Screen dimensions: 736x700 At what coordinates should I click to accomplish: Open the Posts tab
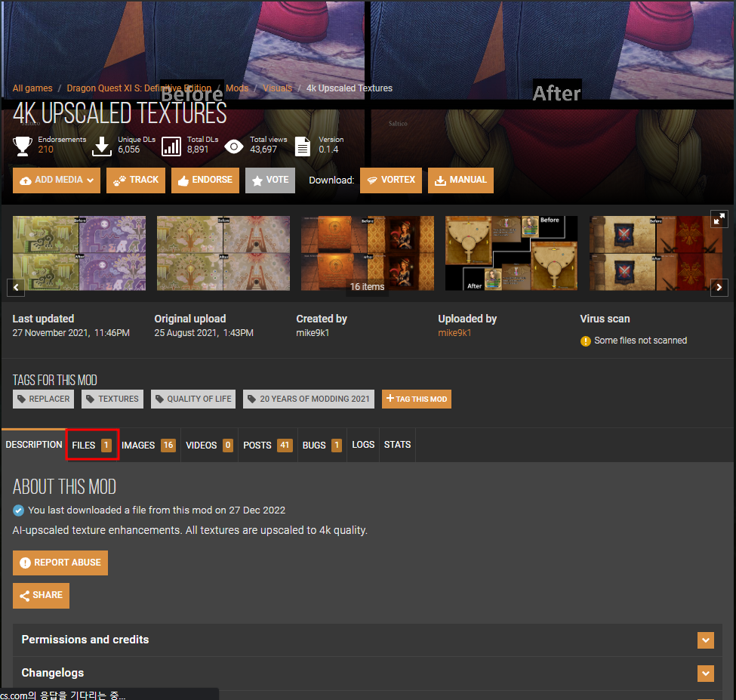click(267, 445)
